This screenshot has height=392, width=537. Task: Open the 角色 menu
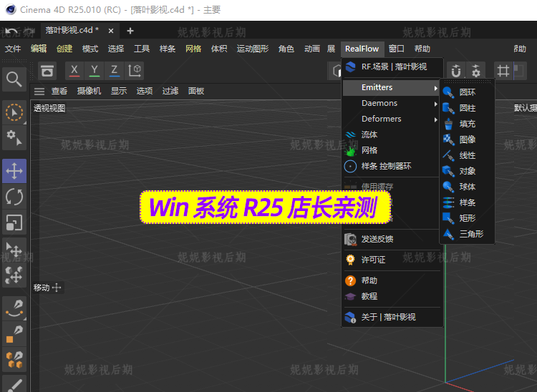point(286,49)
